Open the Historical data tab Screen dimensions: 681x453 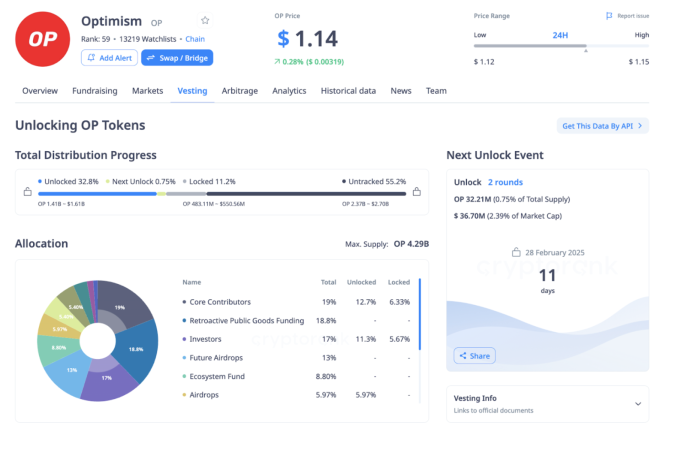tap(348, 91)
